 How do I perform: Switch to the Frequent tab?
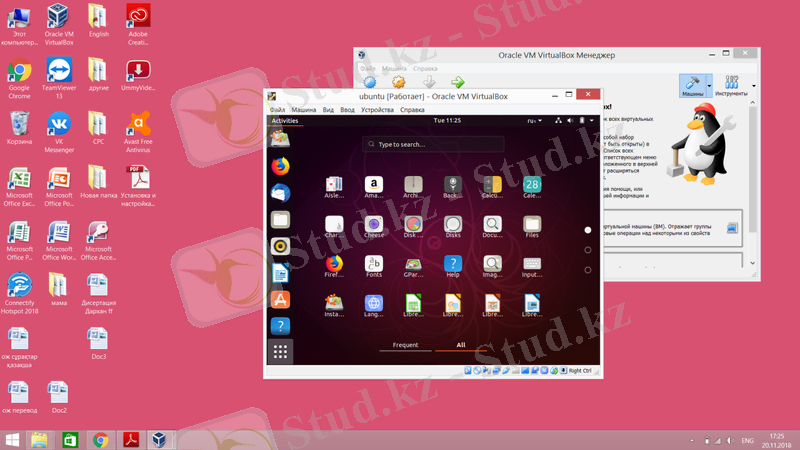click(405, 345)
